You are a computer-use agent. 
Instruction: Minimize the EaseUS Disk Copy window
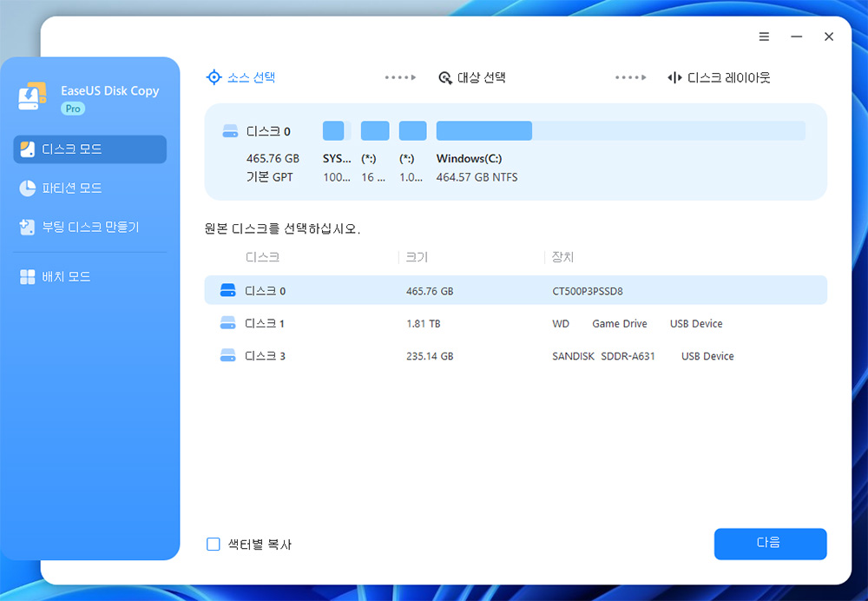pos(797,36)
